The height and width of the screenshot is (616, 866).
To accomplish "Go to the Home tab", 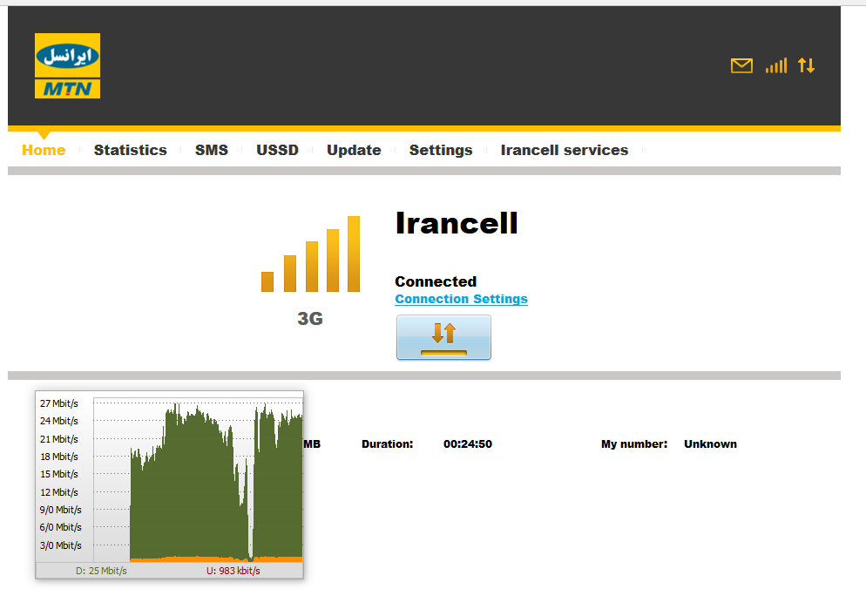I will coord(44,150).
